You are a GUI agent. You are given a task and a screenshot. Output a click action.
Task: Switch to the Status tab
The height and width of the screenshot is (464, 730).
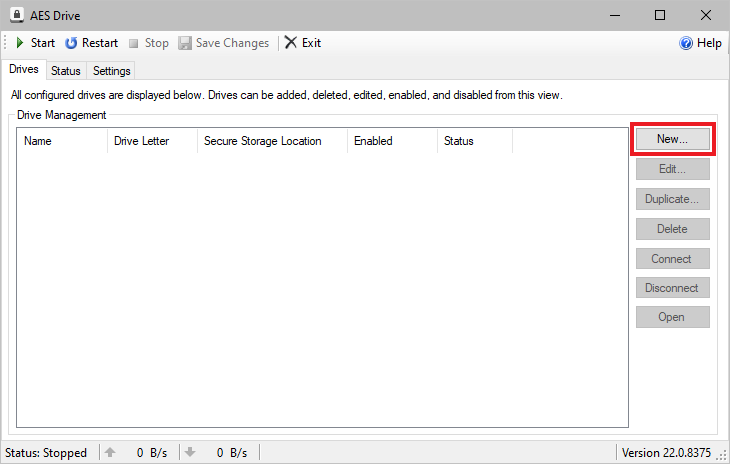[x=66, y=71]
